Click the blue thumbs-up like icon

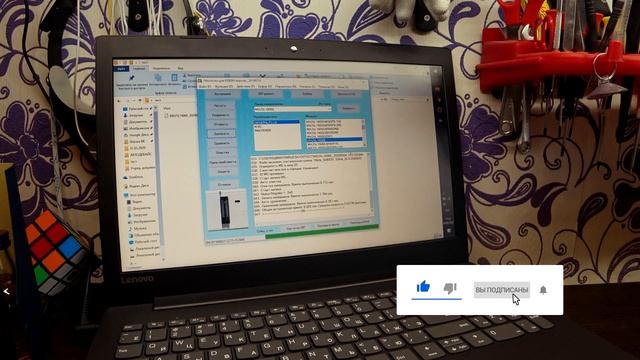click(423, 287)
